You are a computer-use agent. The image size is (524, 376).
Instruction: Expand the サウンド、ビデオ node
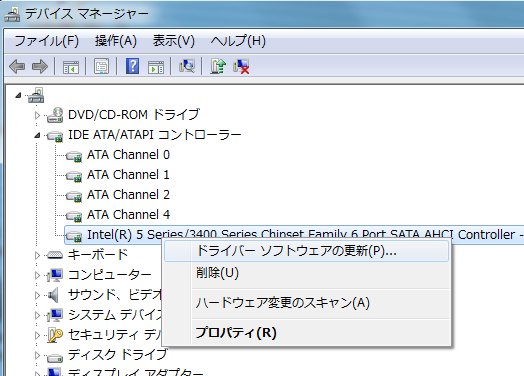coord(37,295)
